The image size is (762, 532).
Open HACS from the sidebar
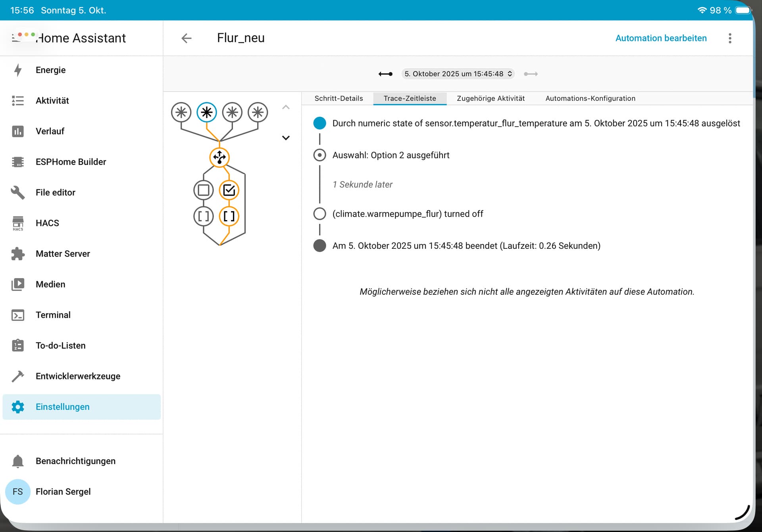47,223
